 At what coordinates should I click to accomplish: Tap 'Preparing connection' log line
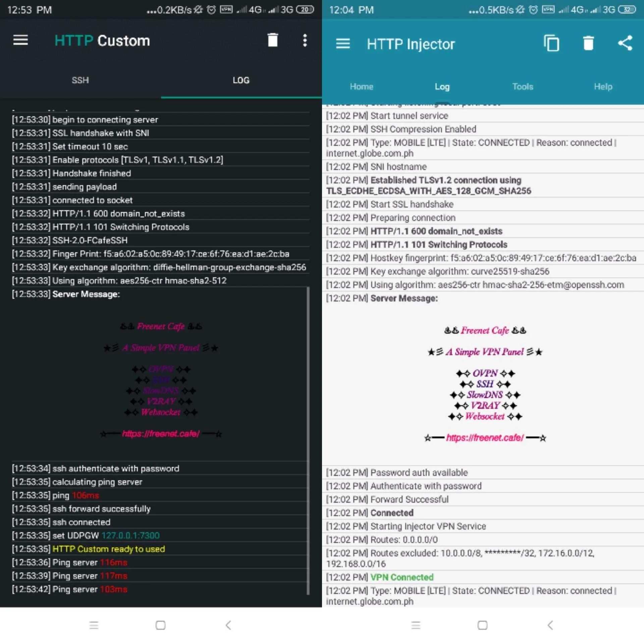click(483, 217)
